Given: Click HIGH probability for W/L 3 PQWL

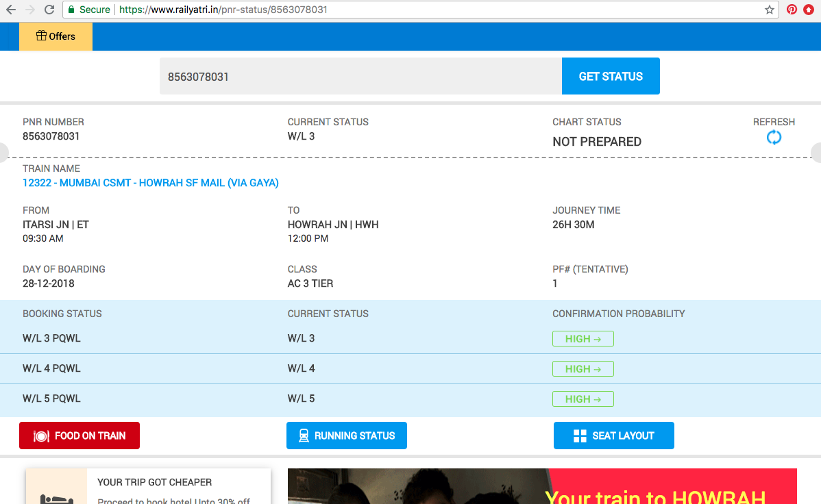Looking at the screenshot, I should pos(583,338).
